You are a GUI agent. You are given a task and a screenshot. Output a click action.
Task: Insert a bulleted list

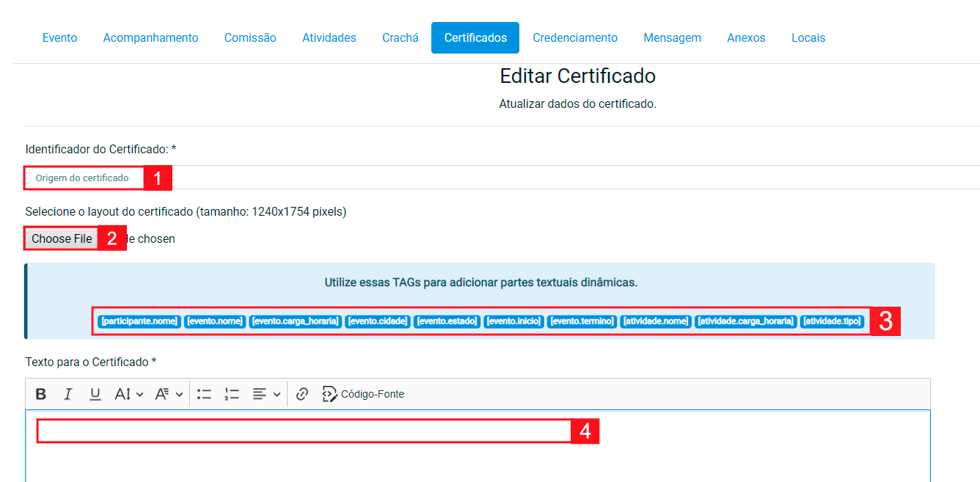click(x=204, y=394)
